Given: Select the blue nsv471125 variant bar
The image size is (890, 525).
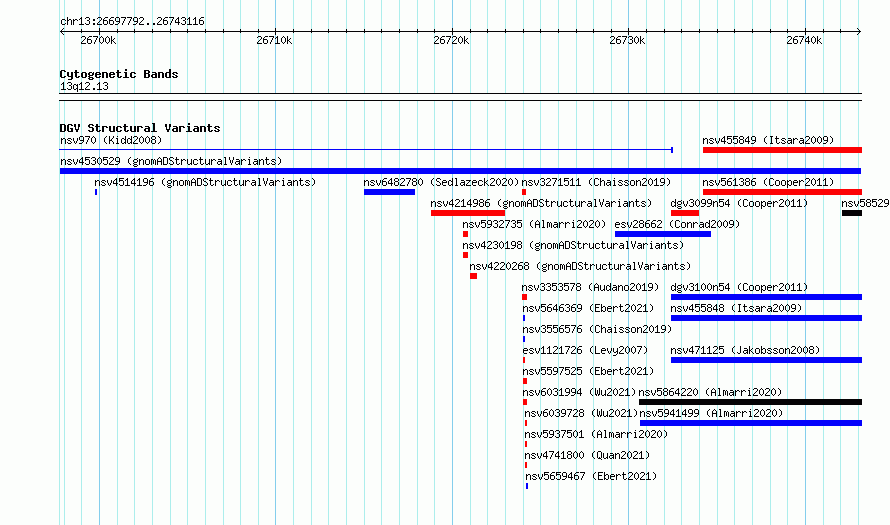Looking at the screenshot, I should pos(766,360).
